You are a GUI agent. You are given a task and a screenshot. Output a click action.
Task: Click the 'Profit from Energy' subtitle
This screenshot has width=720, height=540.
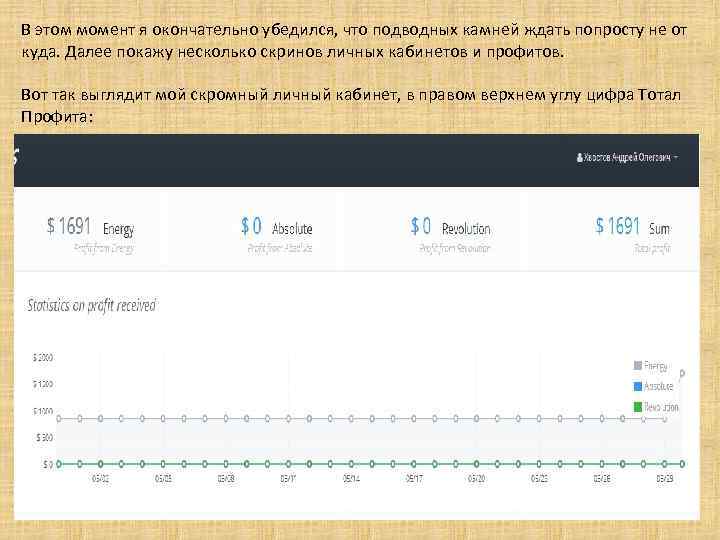[104, 248]
